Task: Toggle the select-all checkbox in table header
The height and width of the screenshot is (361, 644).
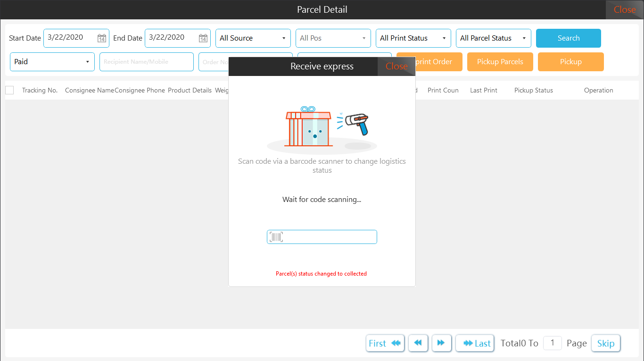Action: [9, 90]
